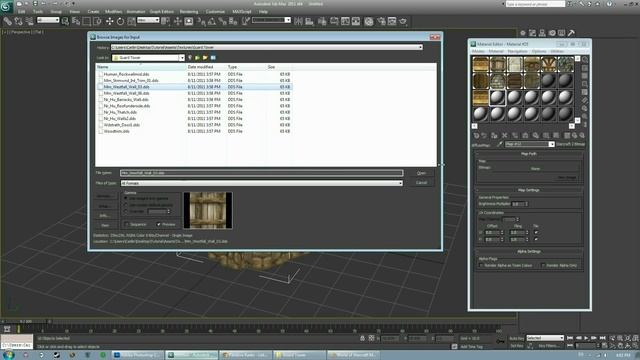Open Files of type dropdown
This screenshot has height=360, width=640.
click(x=400, y=183)
